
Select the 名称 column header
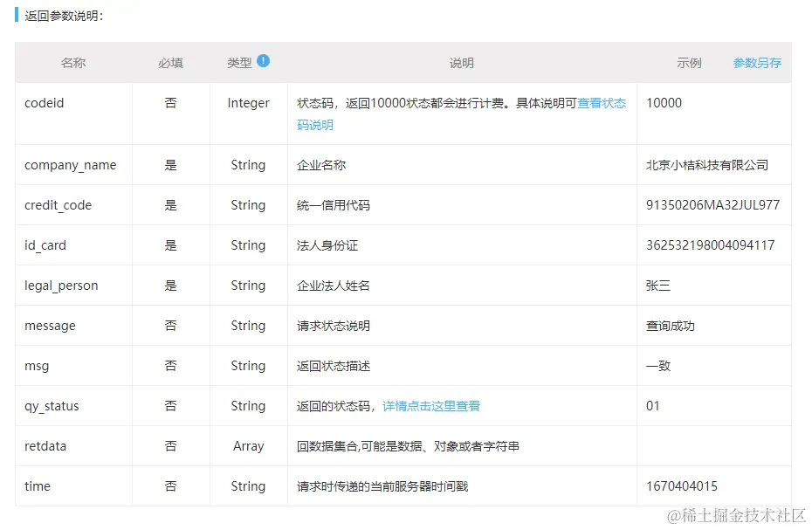click(x=73, y=63)
